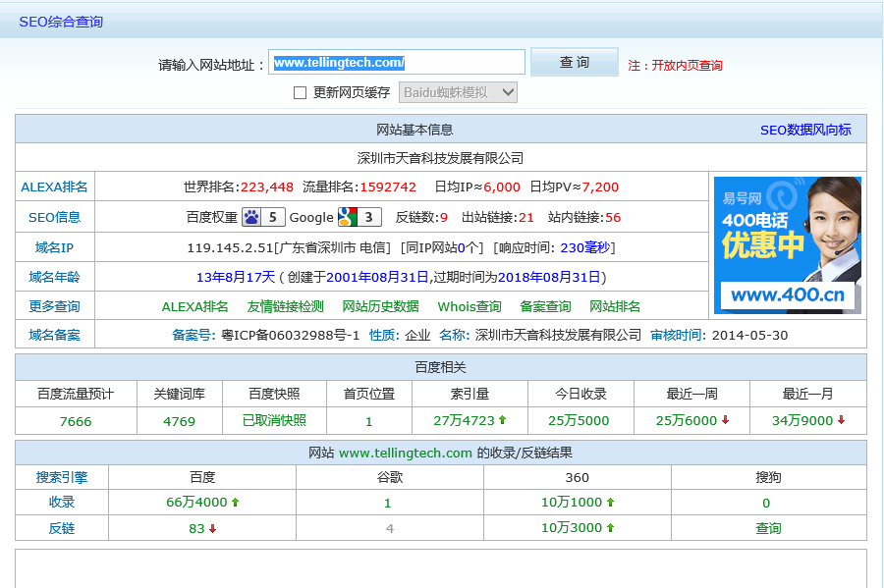Open the 开放内页查询 link
Image resolution: width=884 pixels, height=588 pixels.
pyautogui.click(x=687, y=66)
